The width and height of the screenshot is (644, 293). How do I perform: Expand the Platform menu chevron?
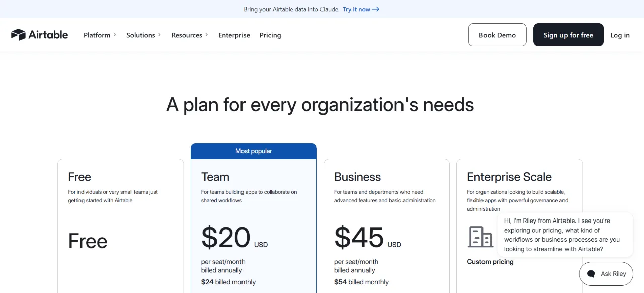click(x=115, y=35)
